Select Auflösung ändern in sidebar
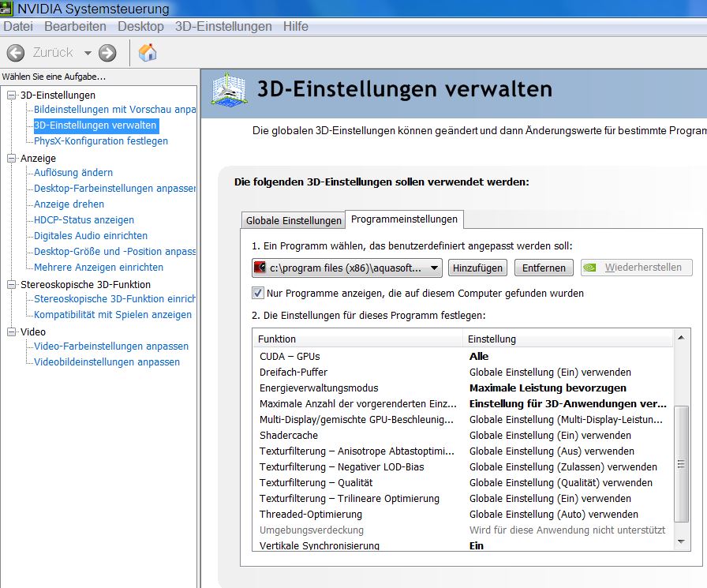The width and height of the screenshot is (707, 588). [73, 173]
